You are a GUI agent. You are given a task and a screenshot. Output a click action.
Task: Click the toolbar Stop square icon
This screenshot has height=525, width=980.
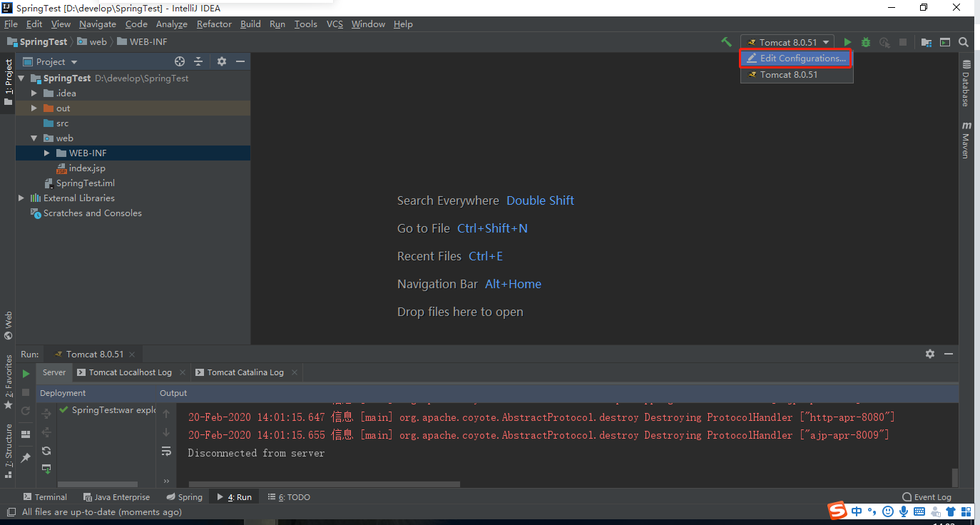click(903, 42)
